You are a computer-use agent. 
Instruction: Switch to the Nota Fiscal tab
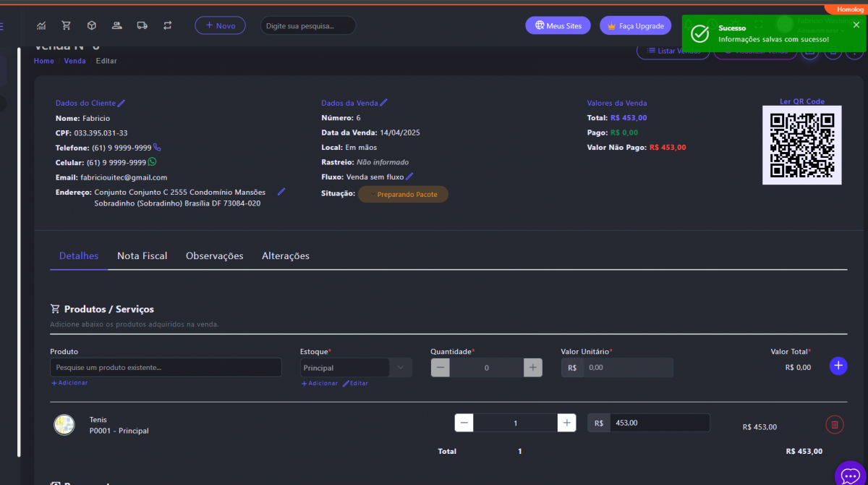click(x=142, y=256)
